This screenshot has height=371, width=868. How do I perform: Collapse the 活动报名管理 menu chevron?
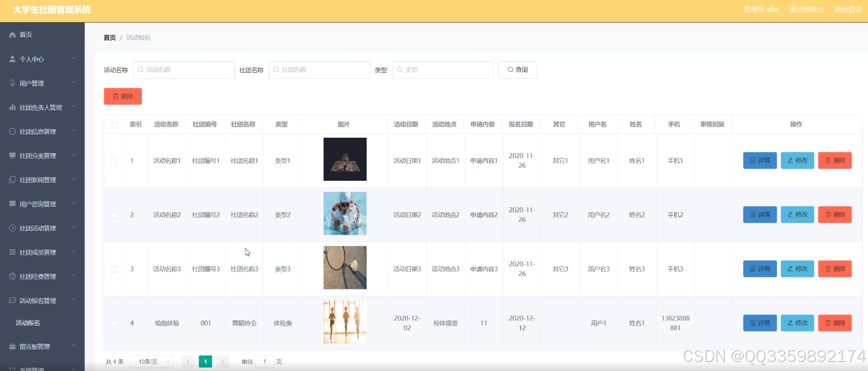74,300
